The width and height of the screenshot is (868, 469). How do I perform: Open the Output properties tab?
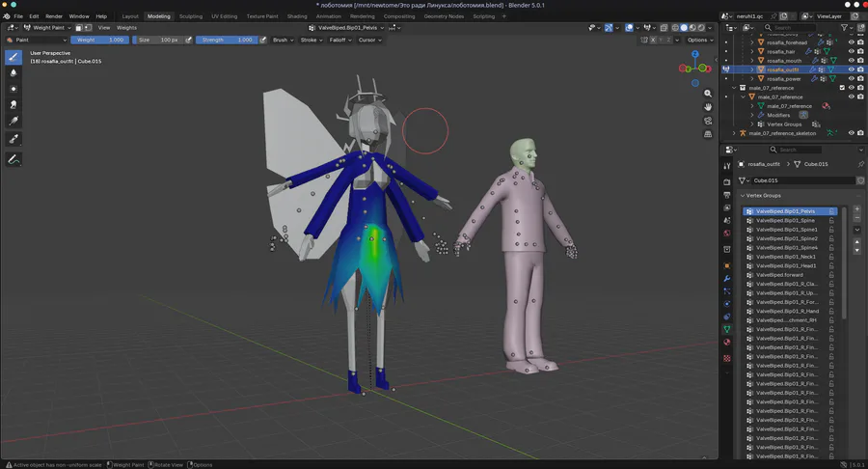[727, 195]
